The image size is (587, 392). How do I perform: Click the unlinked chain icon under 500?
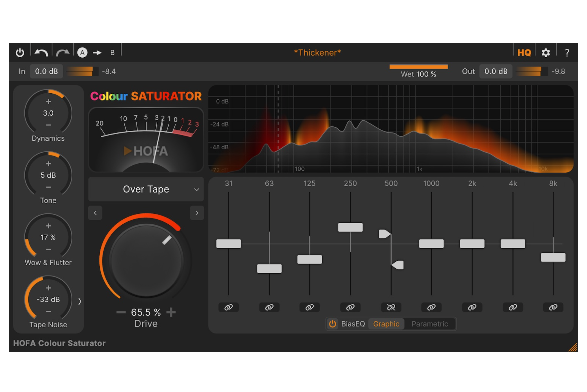tap(391, 307)
